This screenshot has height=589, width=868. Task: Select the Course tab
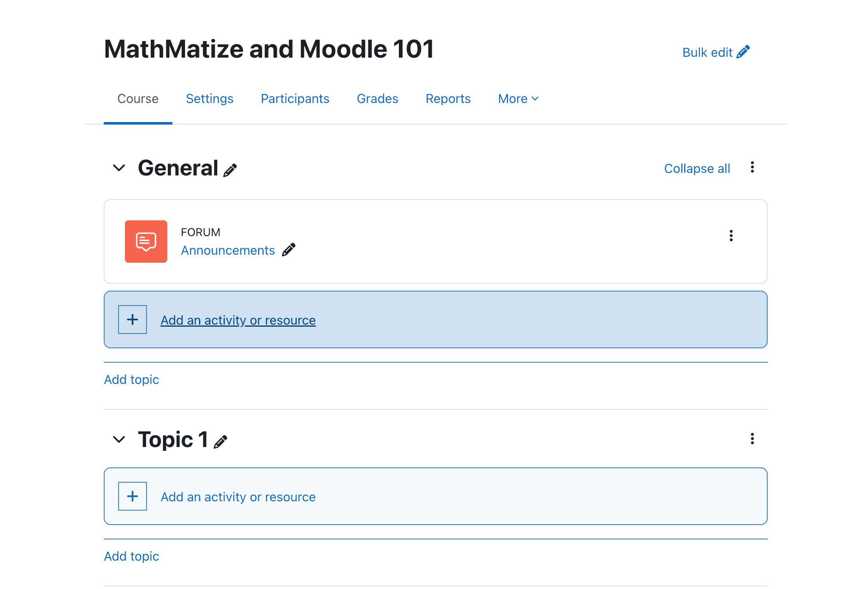138,99
